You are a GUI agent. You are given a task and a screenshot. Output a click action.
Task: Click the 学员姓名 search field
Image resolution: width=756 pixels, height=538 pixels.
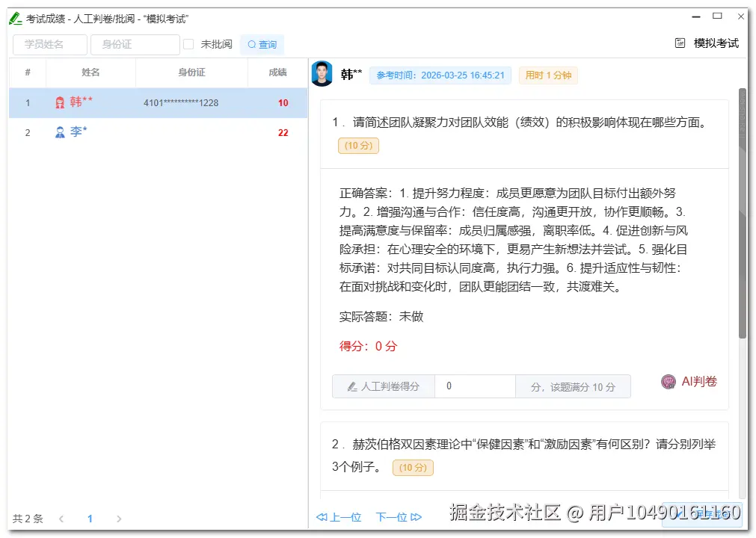(x=49, y=44)
